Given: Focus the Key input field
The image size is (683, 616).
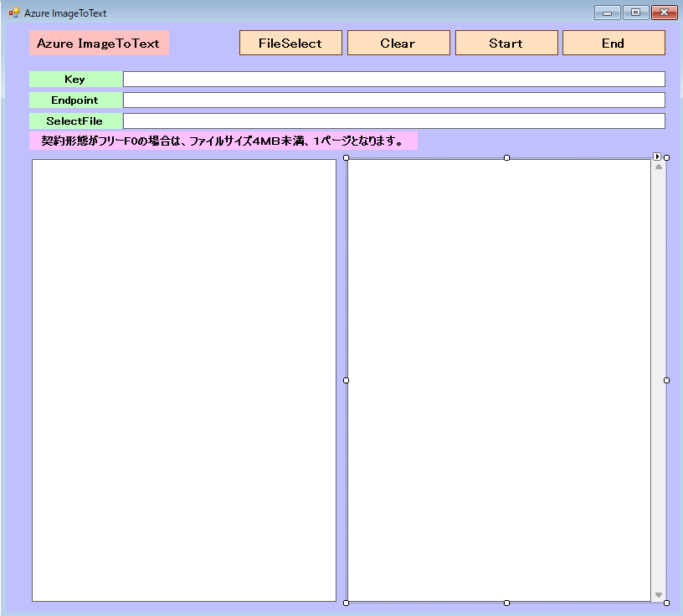Looking at the screenshot, I should [393, 80].
